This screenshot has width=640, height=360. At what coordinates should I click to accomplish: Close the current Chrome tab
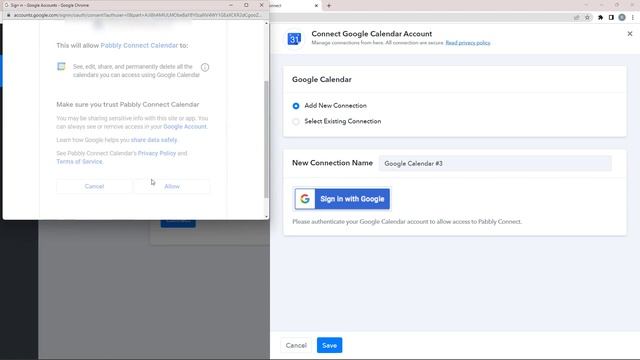coord(316,6)
